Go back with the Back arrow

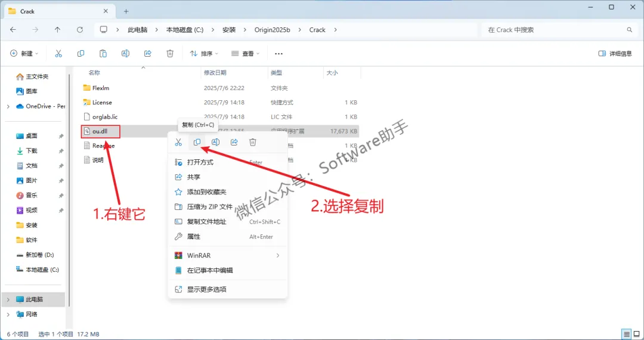coord(13,30)
